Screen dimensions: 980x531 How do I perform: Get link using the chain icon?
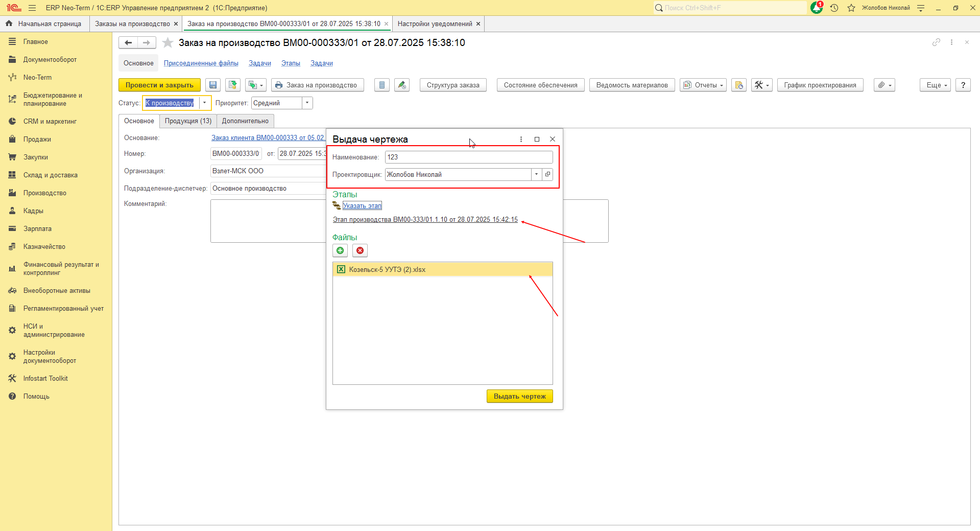click(x=936, y=42)
